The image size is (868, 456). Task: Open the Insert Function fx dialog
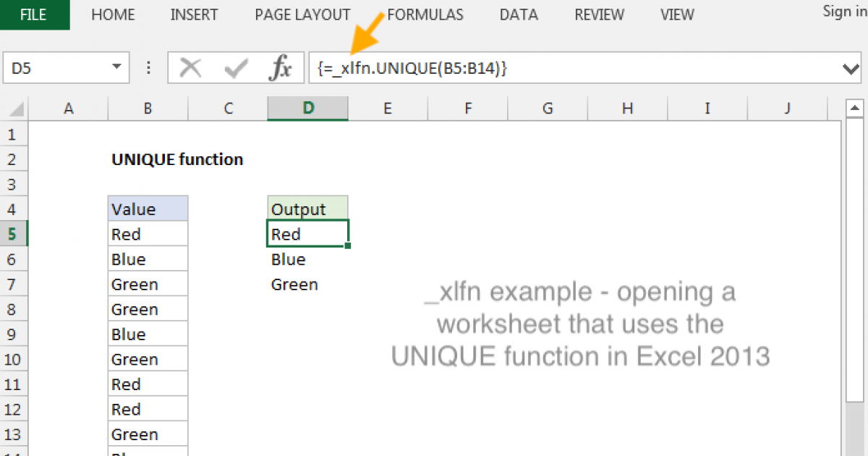pos(280,69)
